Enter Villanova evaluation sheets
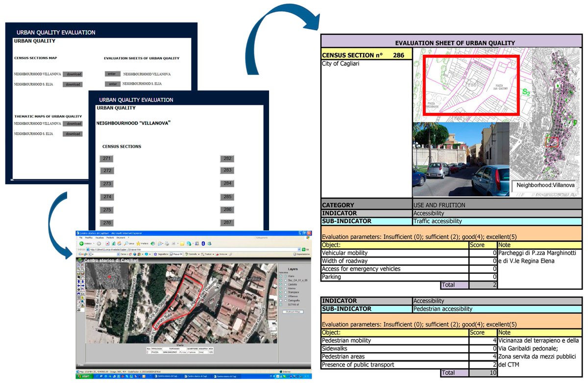This screenshot has height=383, width=588. tap(112, 74)
